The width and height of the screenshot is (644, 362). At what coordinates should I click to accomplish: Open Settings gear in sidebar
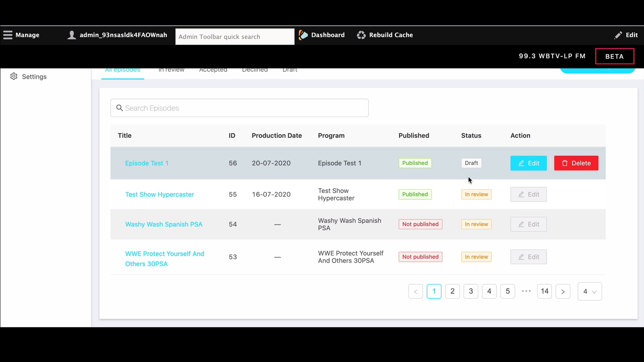14,76
